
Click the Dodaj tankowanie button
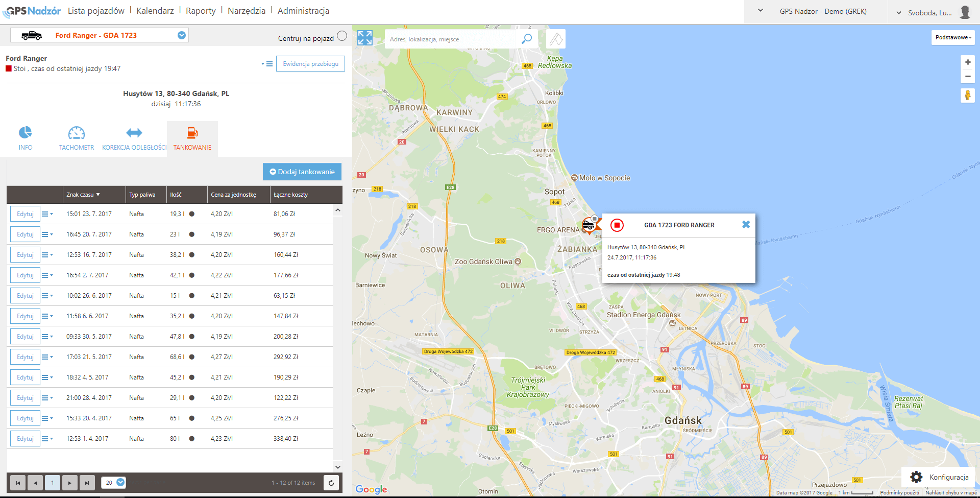pyautogui.click(x=302, y=172)
